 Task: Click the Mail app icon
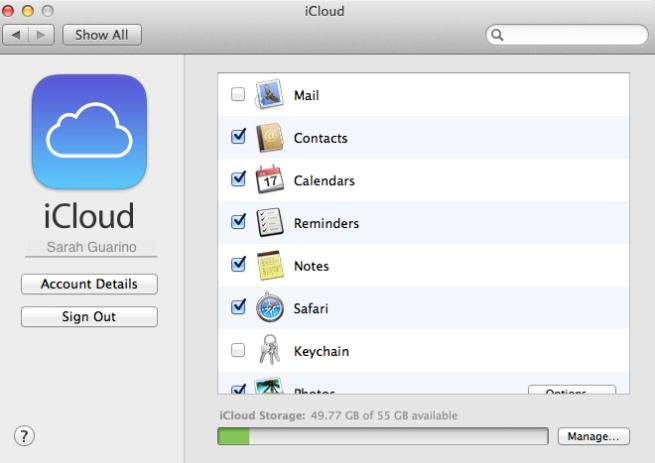[269, 95]
